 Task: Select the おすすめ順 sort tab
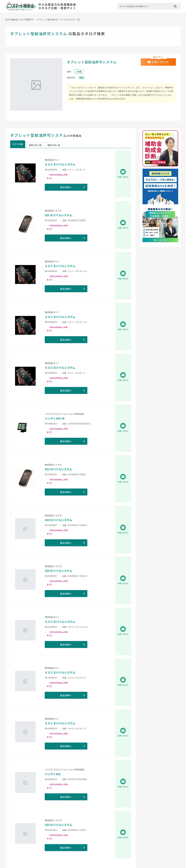click(18, 145)
